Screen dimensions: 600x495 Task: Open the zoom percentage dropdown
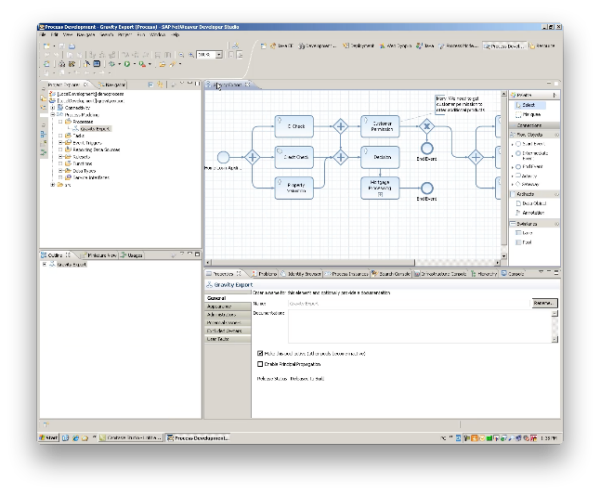[x=219, y=55]
